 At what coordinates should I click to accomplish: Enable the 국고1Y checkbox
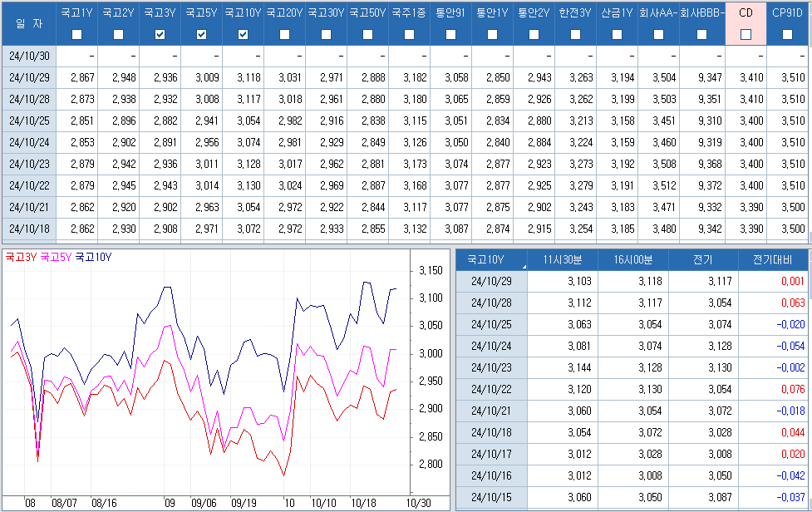[x=76, y=34]
